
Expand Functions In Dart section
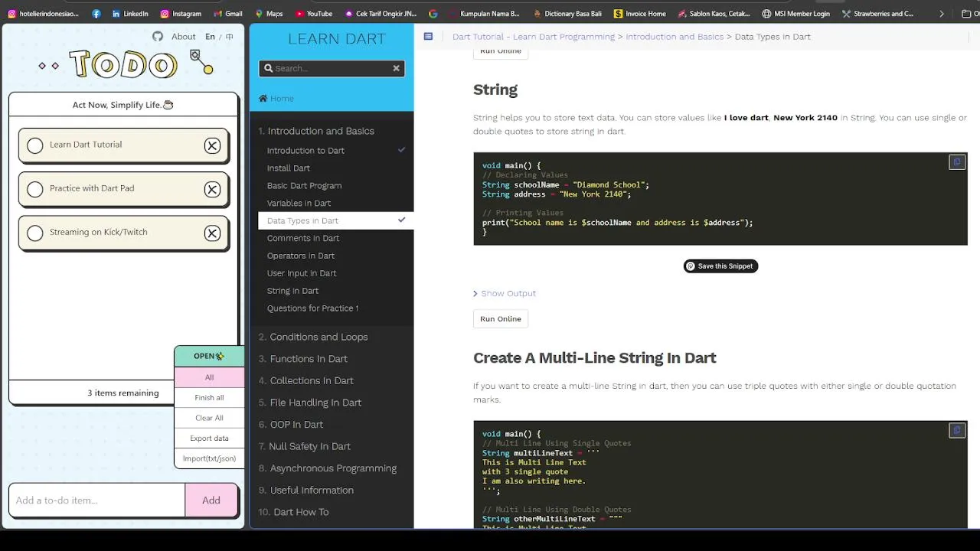[302, 359]
